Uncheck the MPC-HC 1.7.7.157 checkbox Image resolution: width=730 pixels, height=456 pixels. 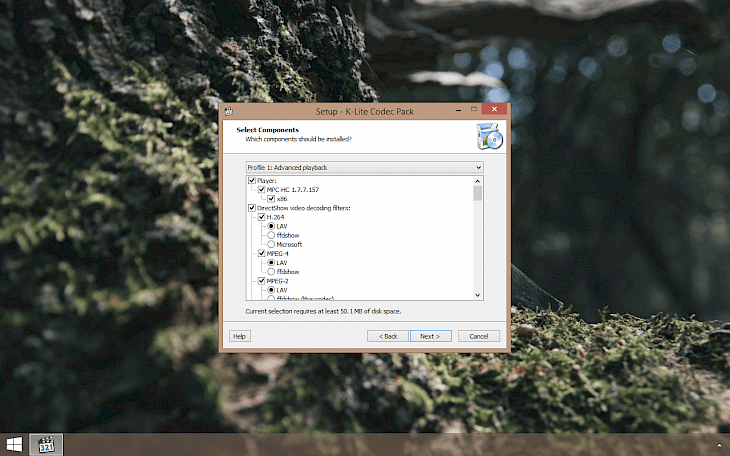tap(262, 190)
